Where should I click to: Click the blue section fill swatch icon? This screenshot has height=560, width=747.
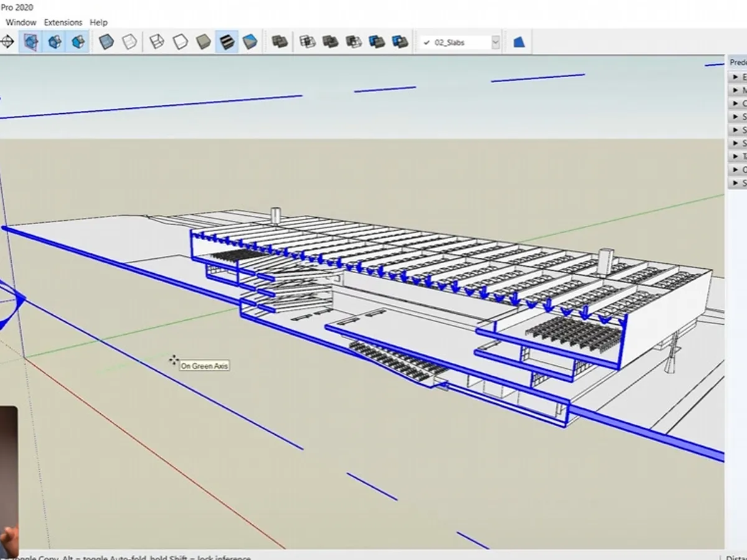click(x=519, y=41)
